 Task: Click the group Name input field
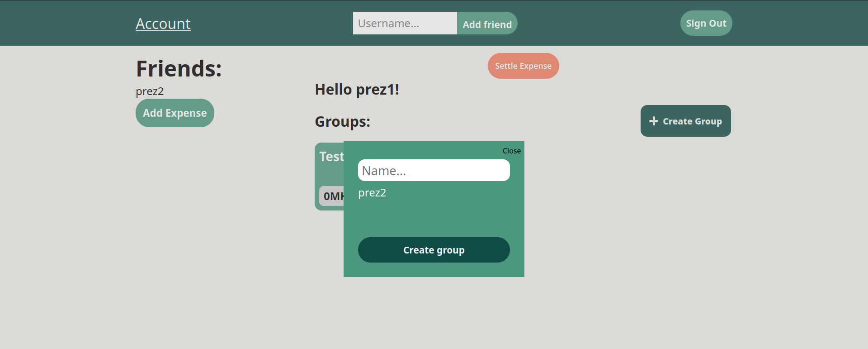[x=434, y=171]
